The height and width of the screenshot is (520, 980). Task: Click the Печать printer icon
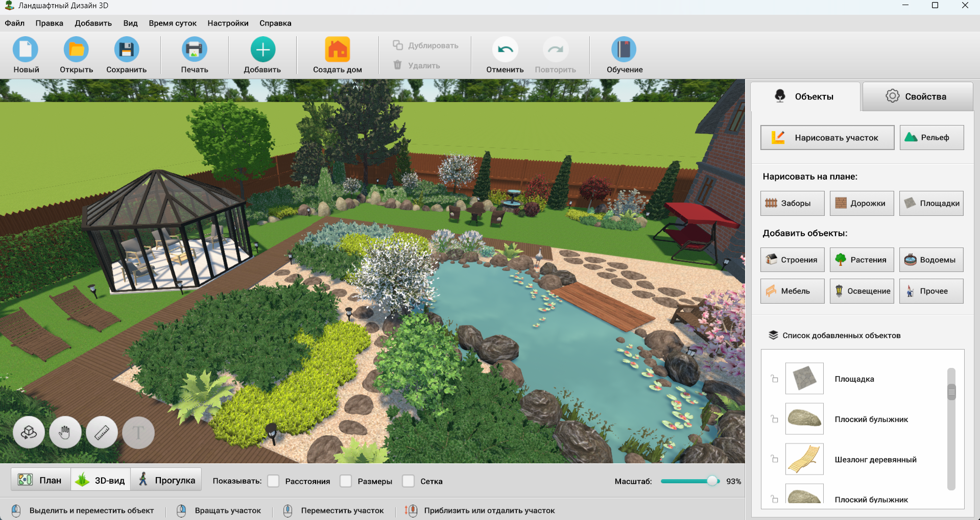pos(194,50)
